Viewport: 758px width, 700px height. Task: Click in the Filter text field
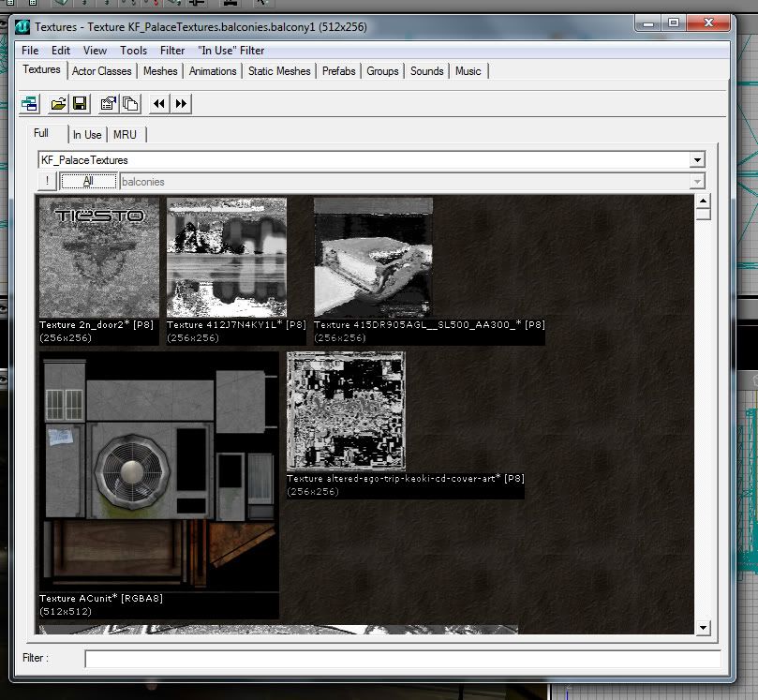click(403, 659)
